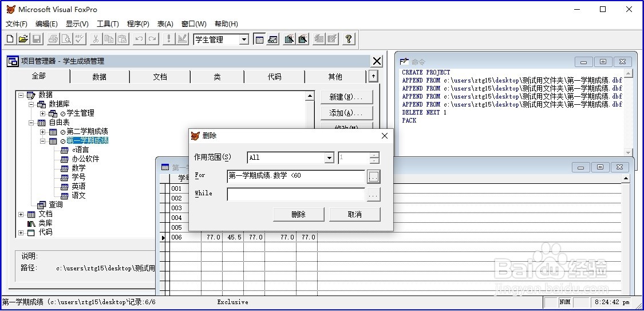Expand the 文档 tree node

click(21, 214)
